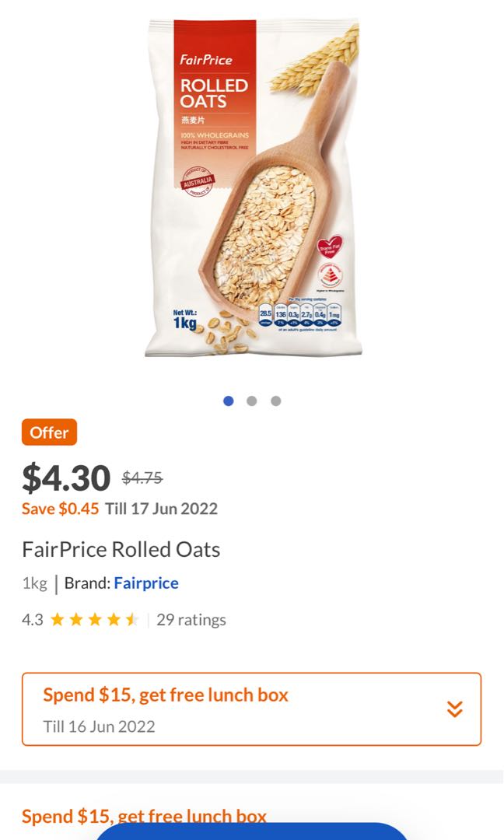Select the third carousel dot
The image size is (504, 840).
[x=275, y=400]
